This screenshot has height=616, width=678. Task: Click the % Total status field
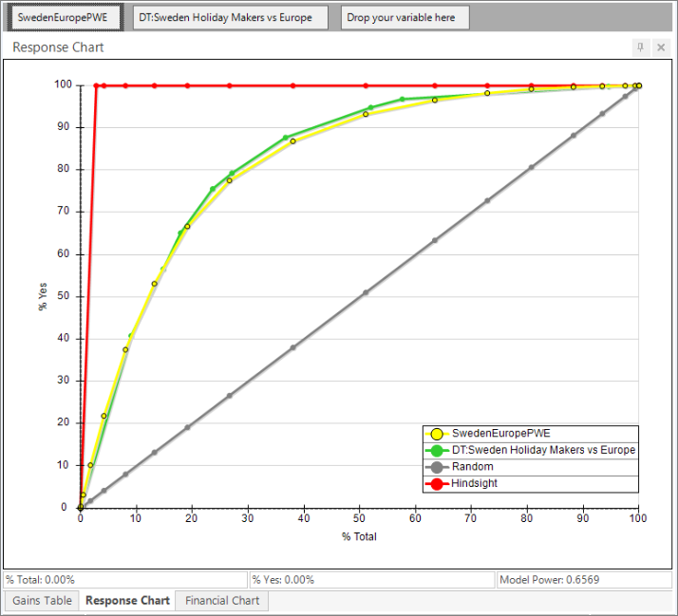click(x=125, y=580)
